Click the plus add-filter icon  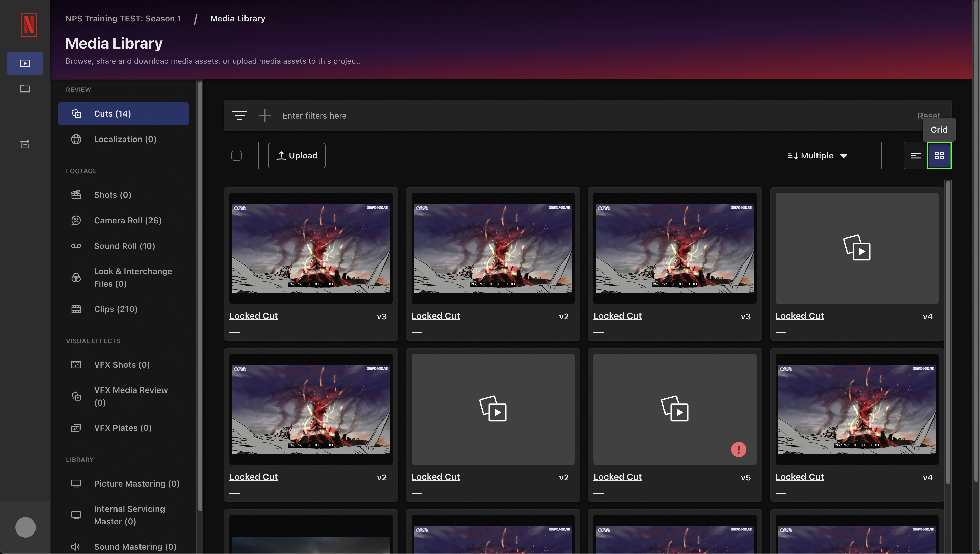(x=265, y=115)
